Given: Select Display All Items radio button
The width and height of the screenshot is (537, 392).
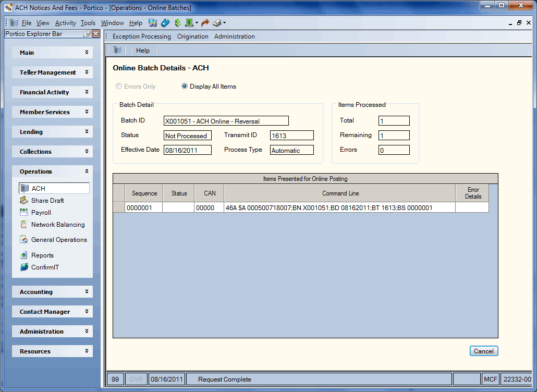Looking at the screenshot, I should click(184, 87).
